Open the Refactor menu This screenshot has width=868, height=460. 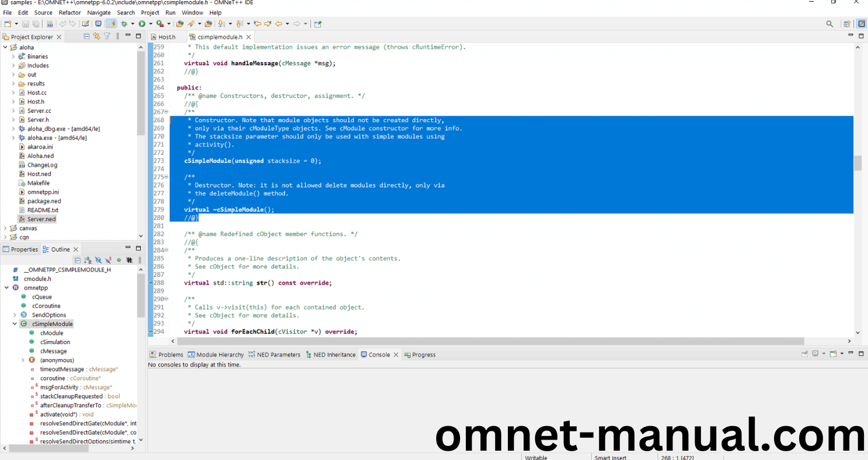point(69,12)
